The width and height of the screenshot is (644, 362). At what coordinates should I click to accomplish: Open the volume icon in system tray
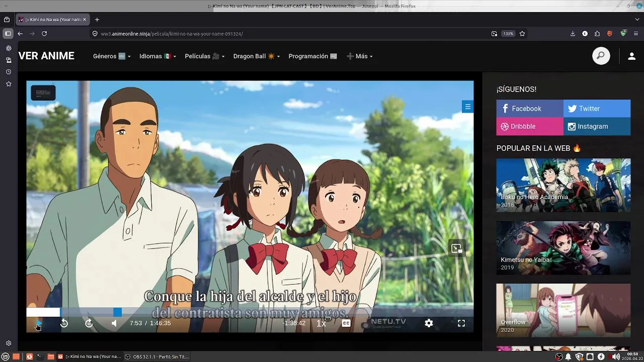pos(616,356)
